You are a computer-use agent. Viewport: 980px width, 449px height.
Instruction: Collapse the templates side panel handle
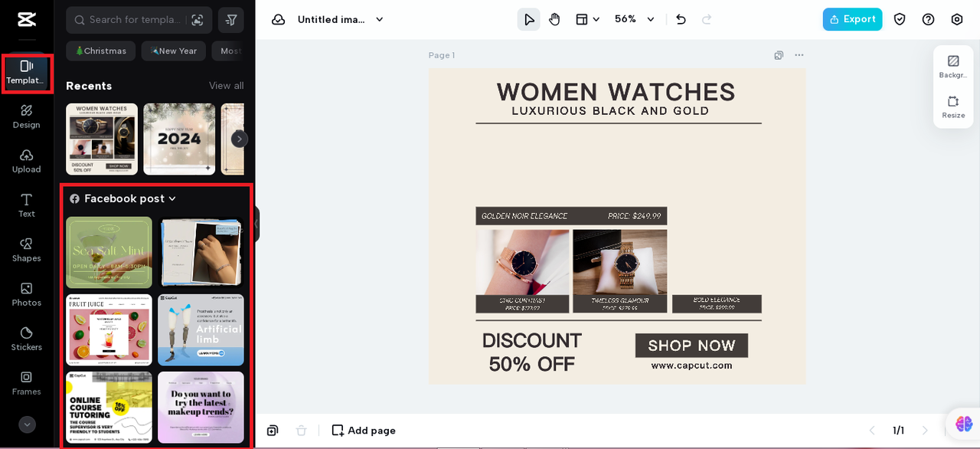pyautogui.click(x=256, y=224)
